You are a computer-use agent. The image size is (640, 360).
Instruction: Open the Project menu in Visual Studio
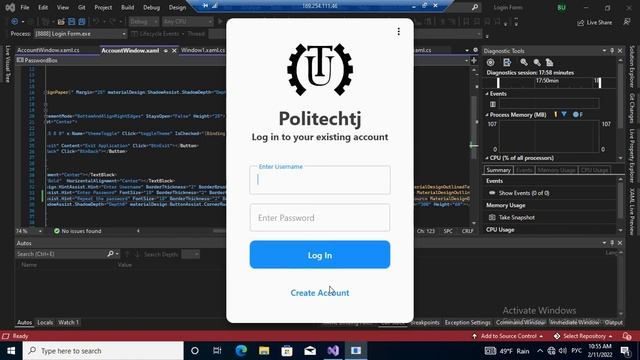tap(103, 7)
